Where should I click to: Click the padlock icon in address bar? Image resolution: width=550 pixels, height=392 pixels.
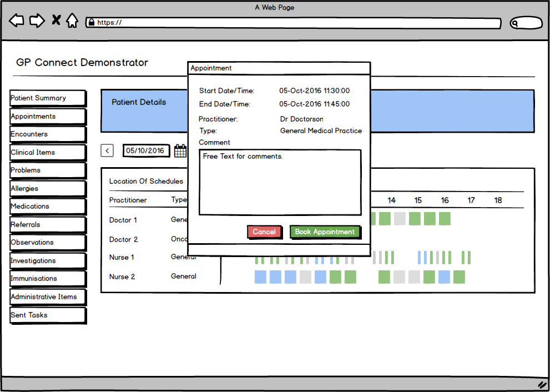click(x=90, y=23)
